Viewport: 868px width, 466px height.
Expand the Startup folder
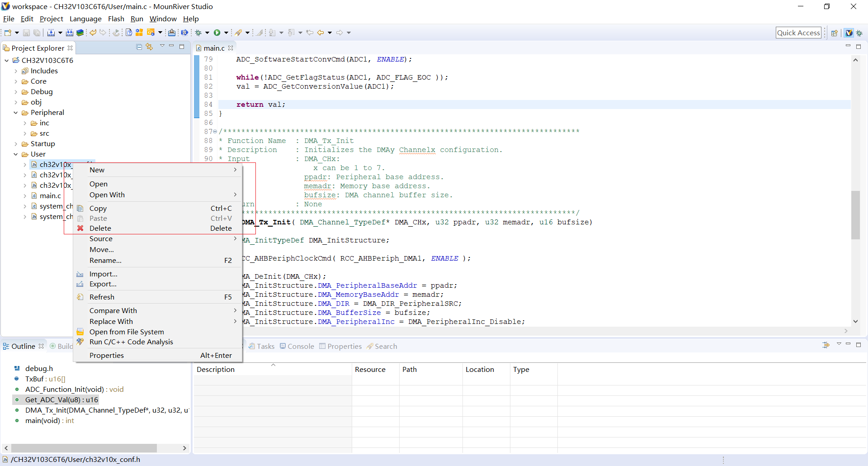[16, 143]
